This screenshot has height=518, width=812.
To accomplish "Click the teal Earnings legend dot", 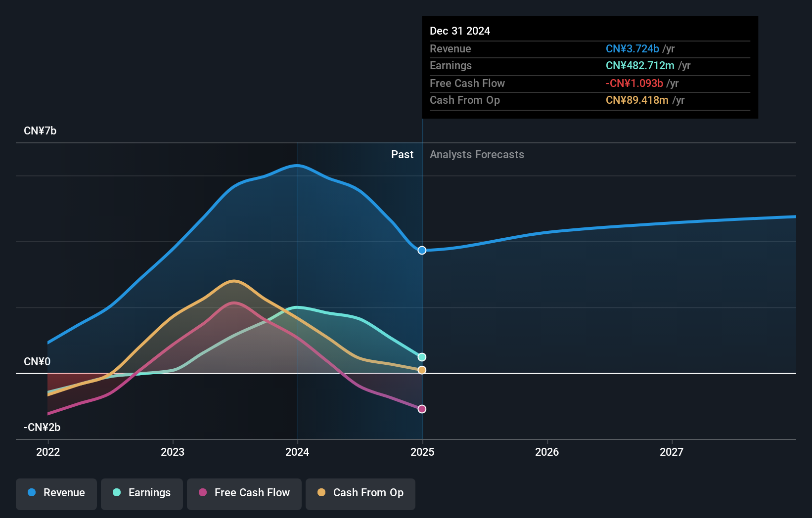I will pos(117,492).
